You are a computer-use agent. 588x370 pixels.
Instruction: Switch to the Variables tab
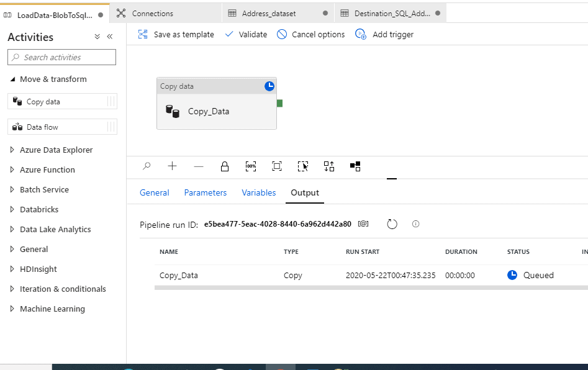(x=259, y=192)
